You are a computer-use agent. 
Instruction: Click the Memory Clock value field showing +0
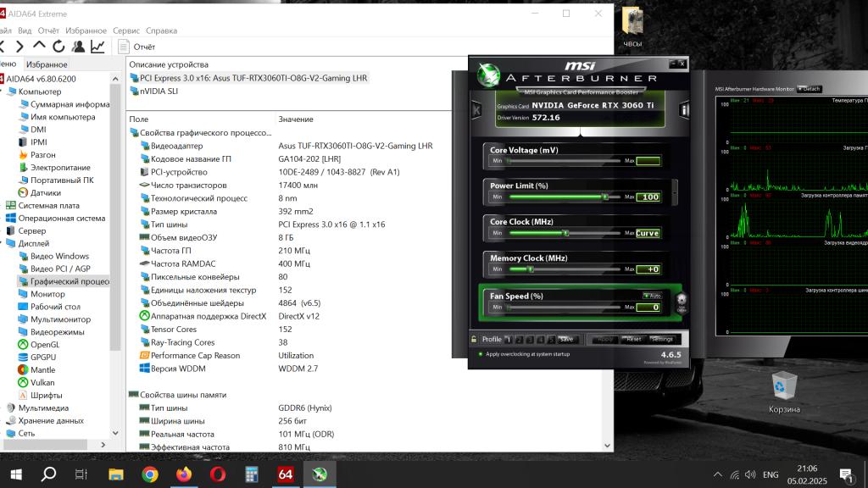[648, 269]
